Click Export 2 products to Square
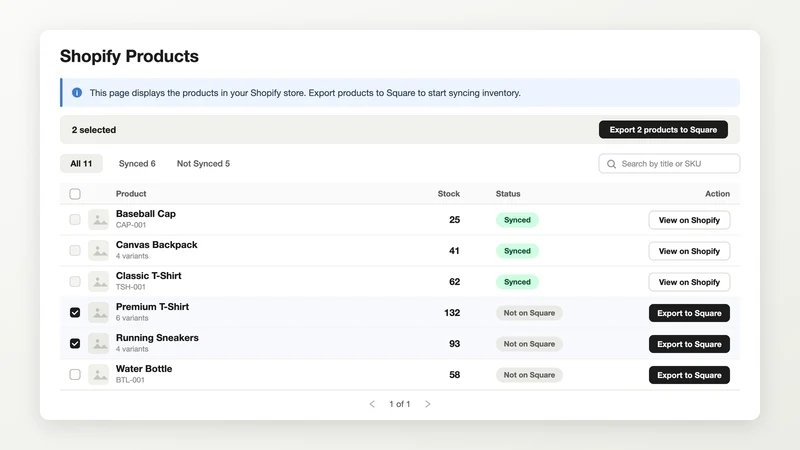 tap(663, 130)
